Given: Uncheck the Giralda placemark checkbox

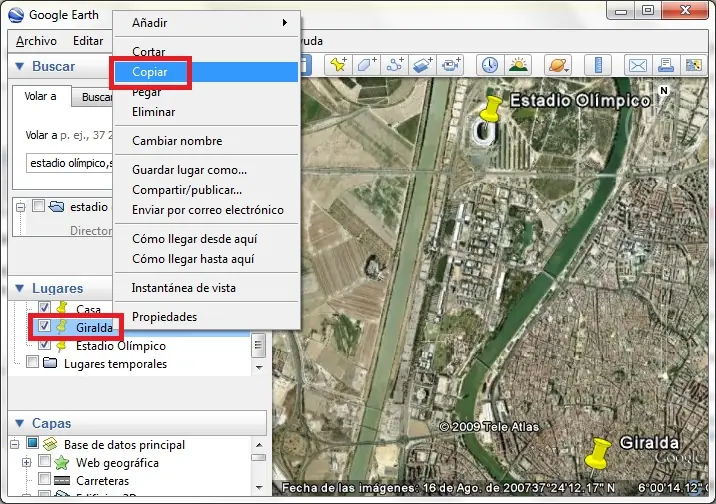Looking at the screenshot, I should tap(44, 326).
